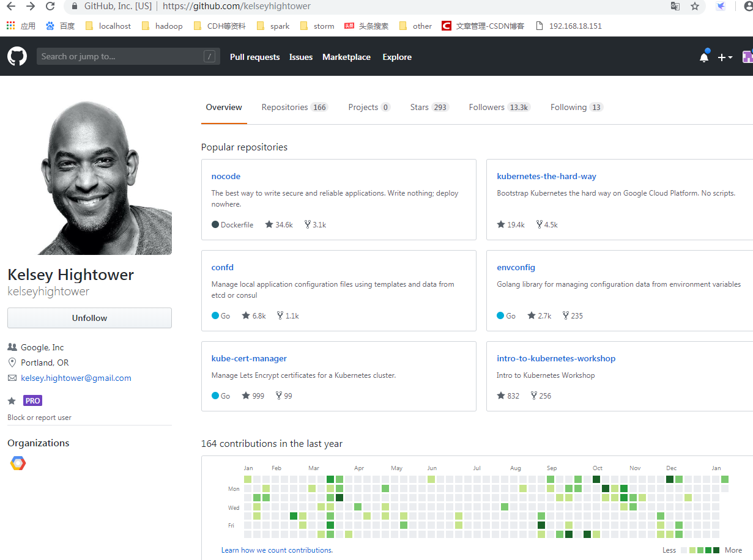Open Pull requests in header

(x=255, y=57)
